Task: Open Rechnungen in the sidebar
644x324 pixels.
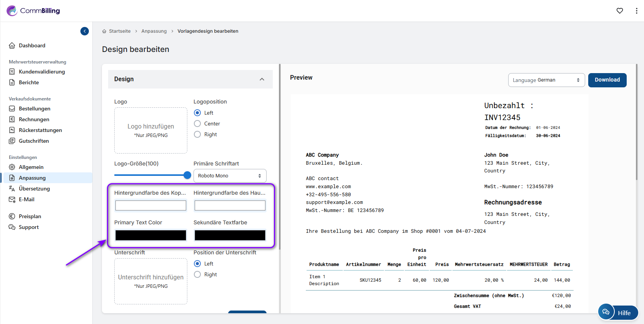Action: coord(34,119)
